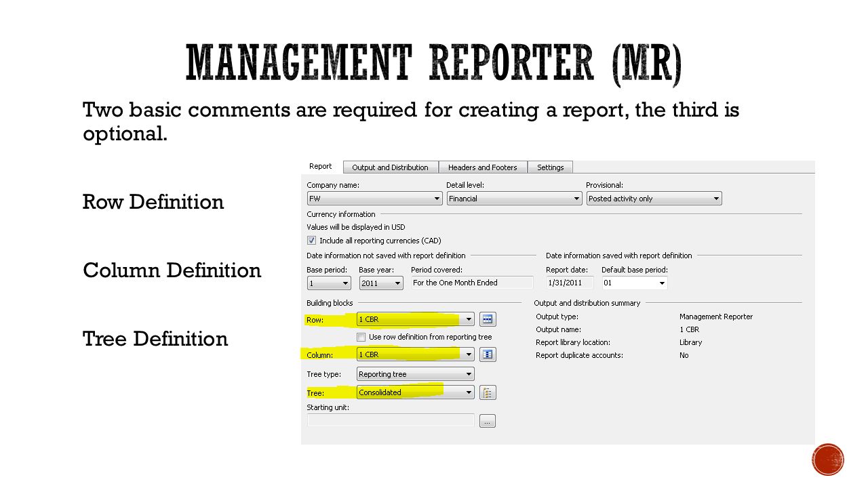Enable Use row definition from reporting tree
Image resolution: width=868 pixels, height=488 pixels.
[x=361, y=337]
